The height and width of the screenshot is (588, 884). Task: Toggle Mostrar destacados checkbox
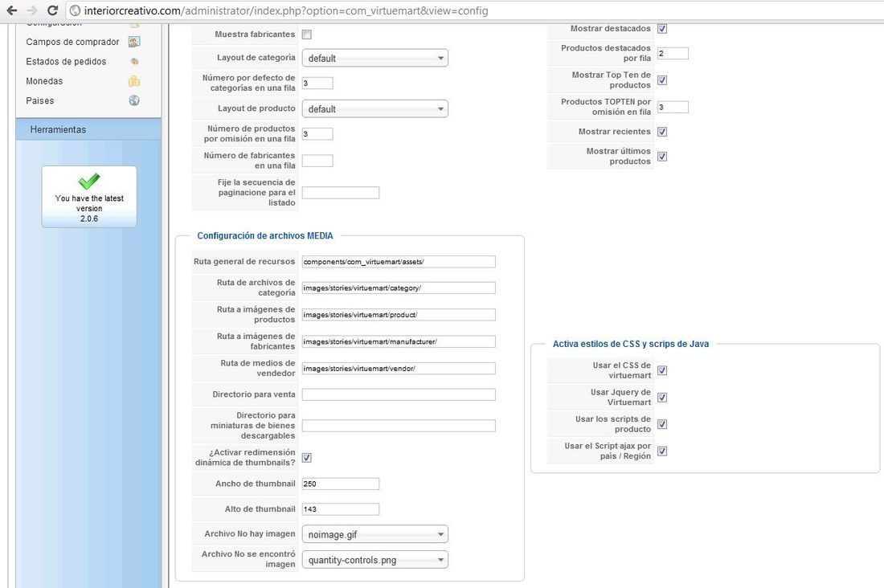pyautogui.click(x=662, y=29)
